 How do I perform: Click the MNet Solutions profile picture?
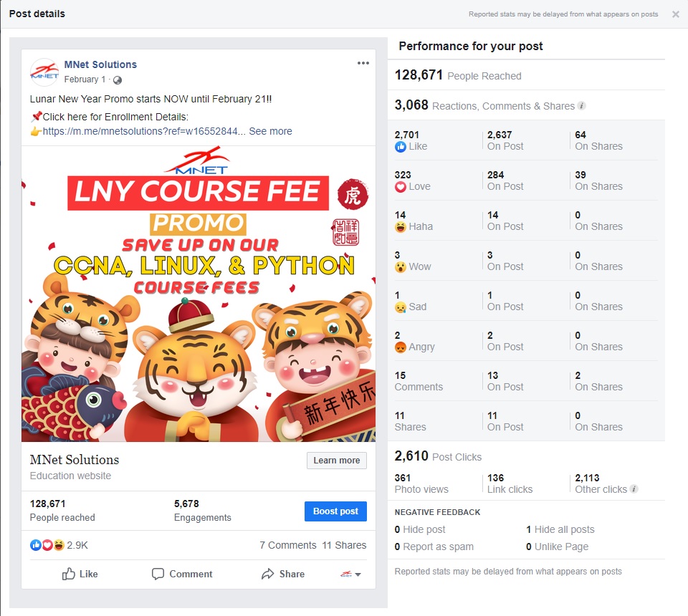coord(44,72)
